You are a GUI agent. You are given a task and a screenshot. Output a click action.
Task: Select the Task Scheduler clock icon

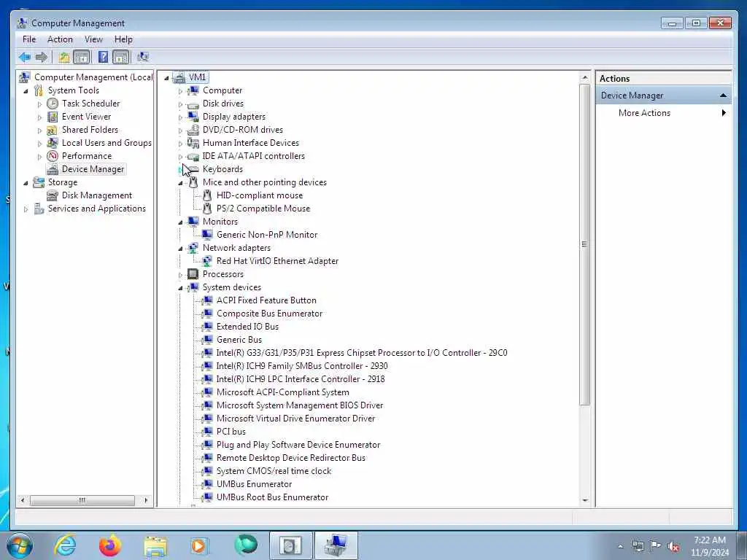point(53,104)
